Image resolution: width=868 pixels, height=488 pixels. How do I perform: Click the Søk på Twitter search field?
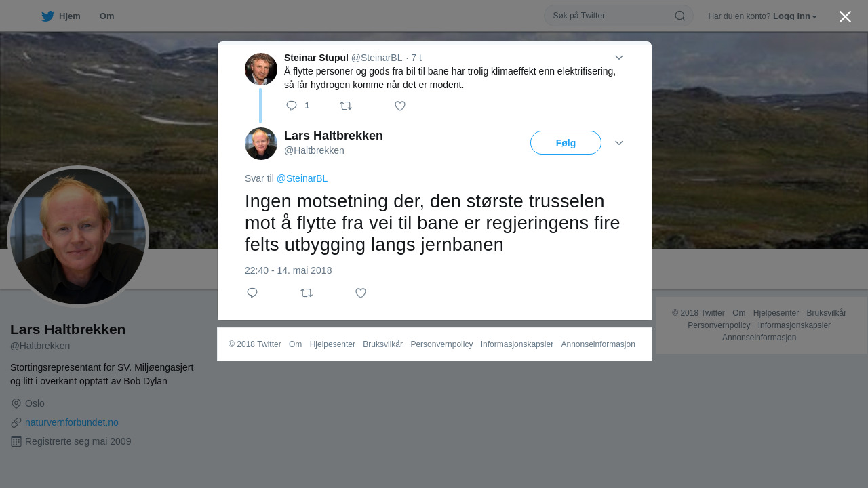click(x=618, y=16)
